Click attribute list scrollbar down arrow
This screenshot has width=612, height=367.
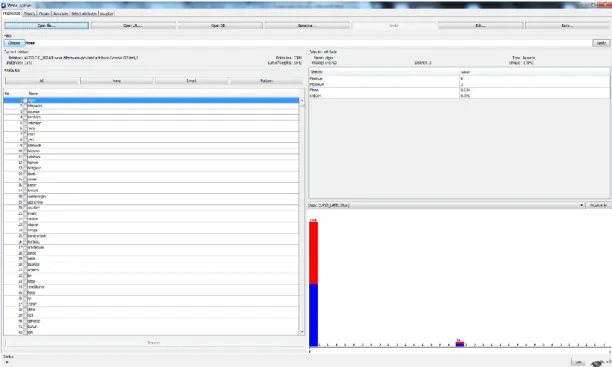tap(302, 332)
